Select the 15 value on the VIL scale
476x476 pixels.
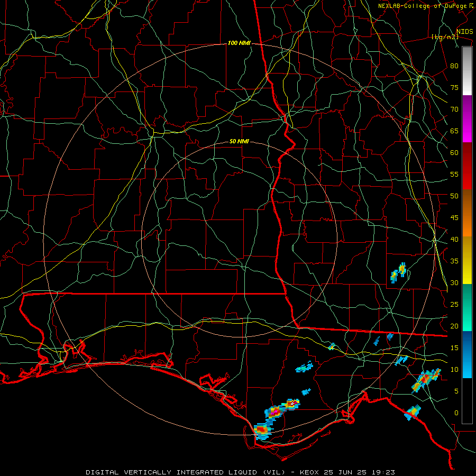[x=454, y=348]
